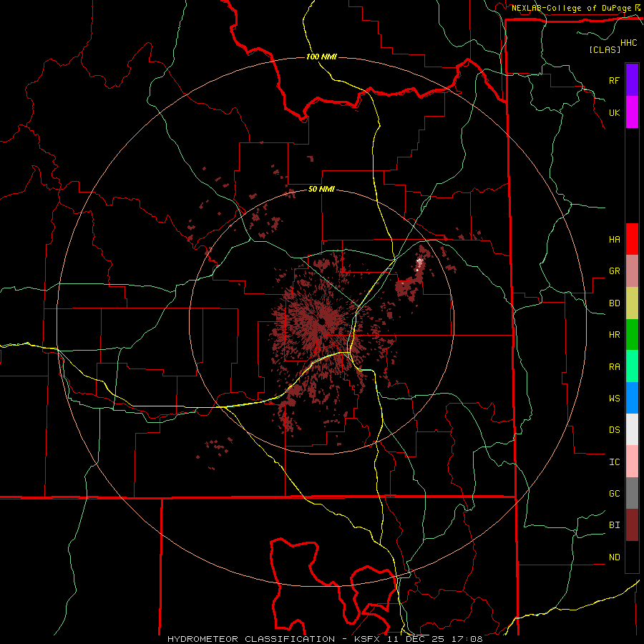Click the RA legend label

pyautogui.click(x=614, y=366)
